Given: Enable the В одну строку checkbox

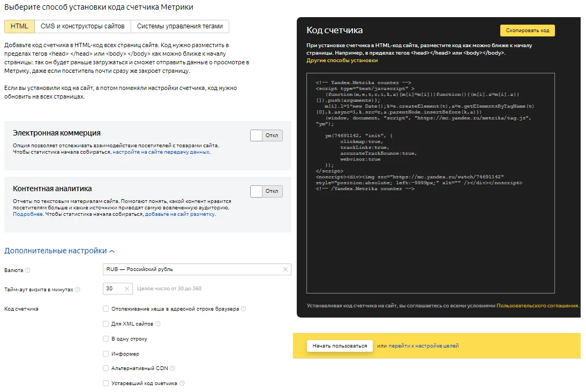Looking at the screenshot, I should pos(106,339).
